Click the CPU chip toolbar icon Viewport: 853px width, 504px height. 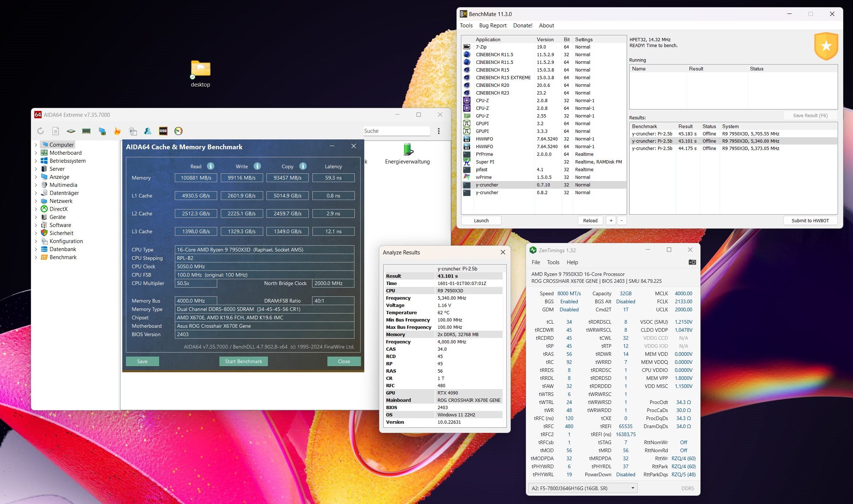(71, 131)
